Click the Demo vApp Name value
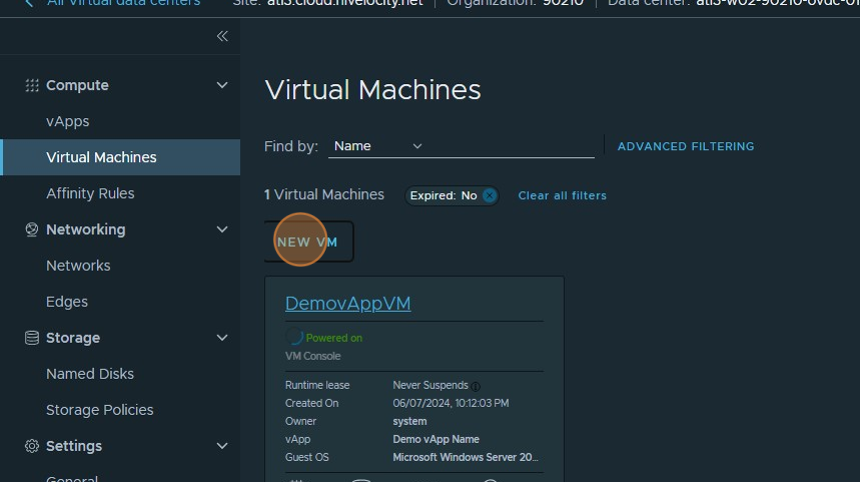Viewport: 860px width, 482px height. (436, 440)
